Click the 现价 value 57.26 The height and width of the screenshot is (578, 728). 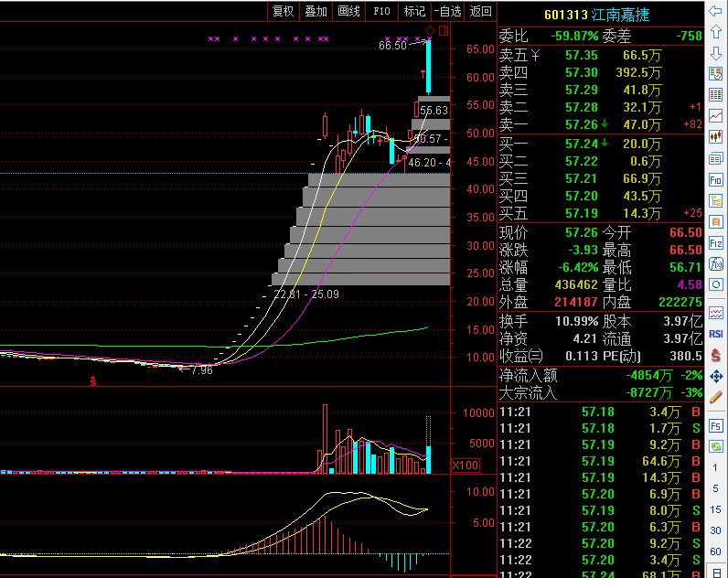[x=582, y=232]
